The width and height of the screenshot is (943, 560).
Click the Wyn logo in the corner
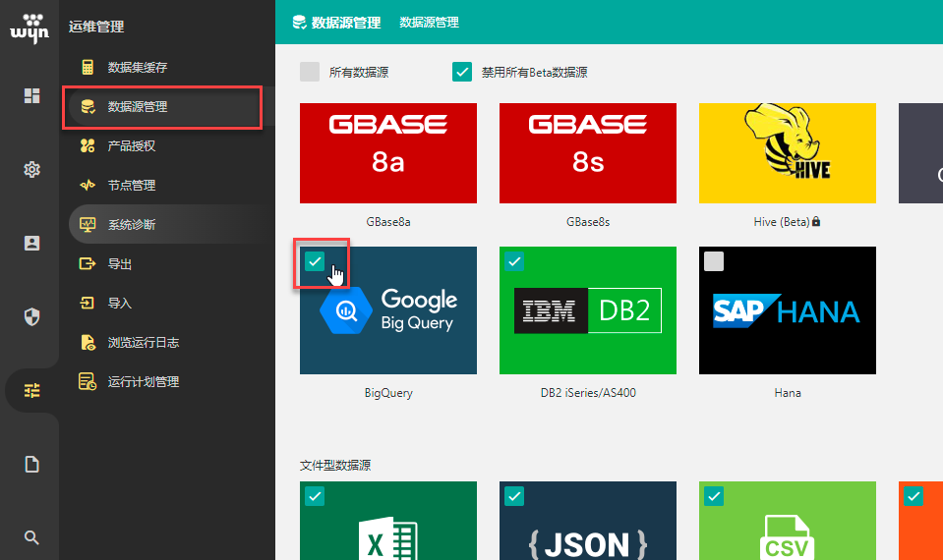click(29, 28)
